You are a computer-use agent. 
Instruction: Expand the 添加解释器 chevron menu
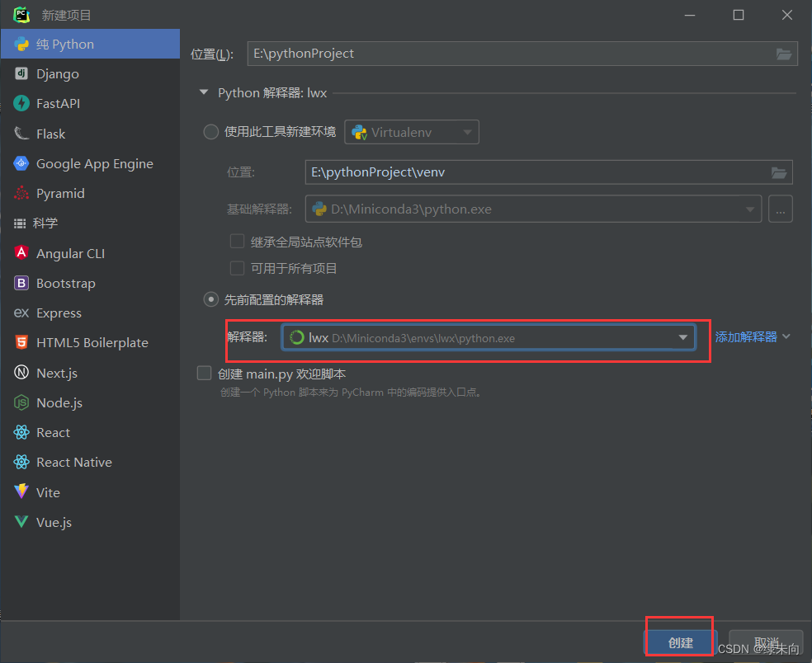pyautogui.click(x=786, y=336)
